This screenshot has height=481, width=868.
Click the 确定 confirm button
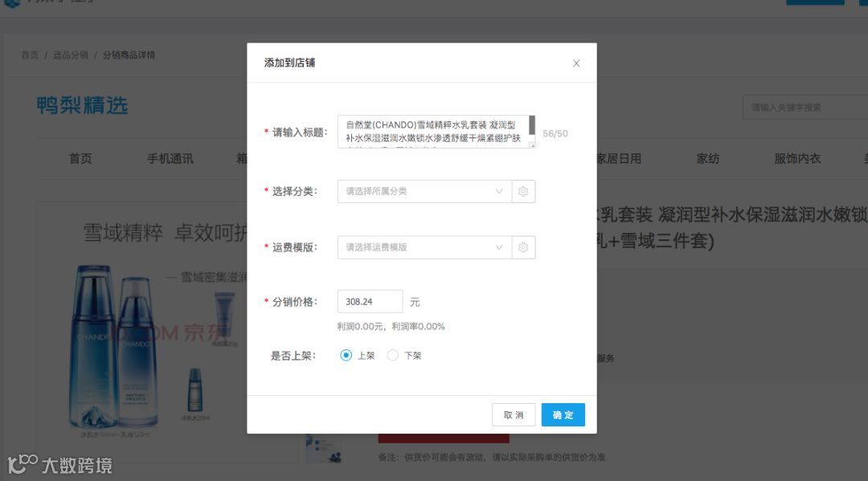click(563, 414)
